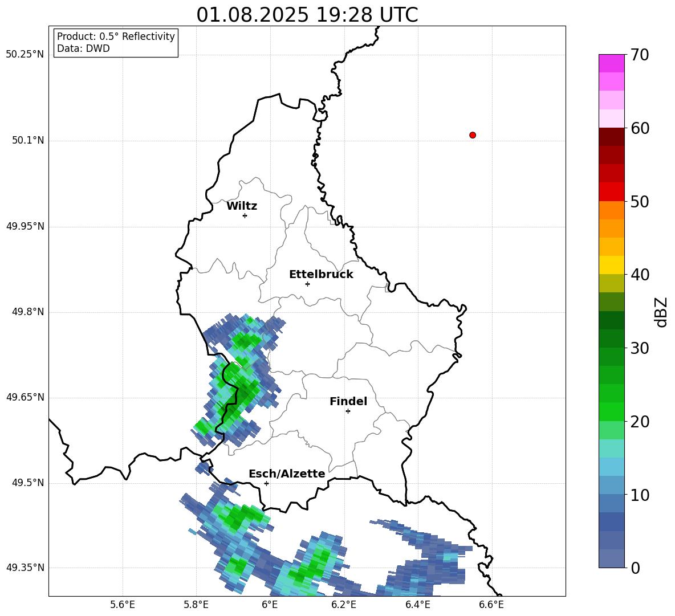Click the 40 value on colorbar
The image size is (675, 616).
640,275
